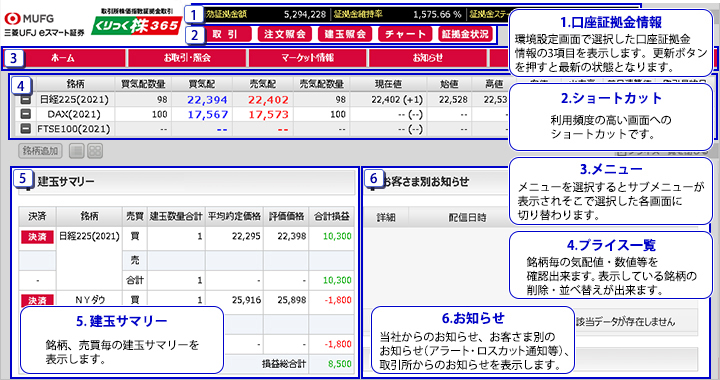720x380 pixels.
Task: Click 決済 button for 日経225(2021) position
Action: 37,237
